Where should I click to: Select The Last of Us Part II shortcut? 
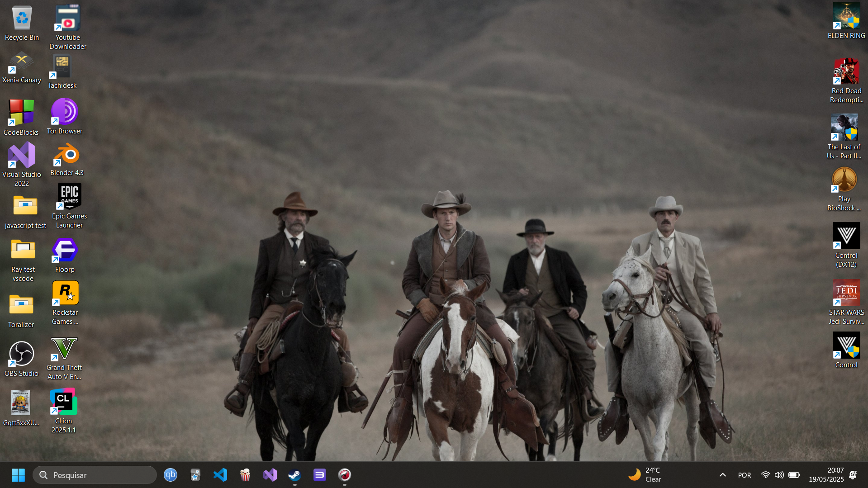844,137
